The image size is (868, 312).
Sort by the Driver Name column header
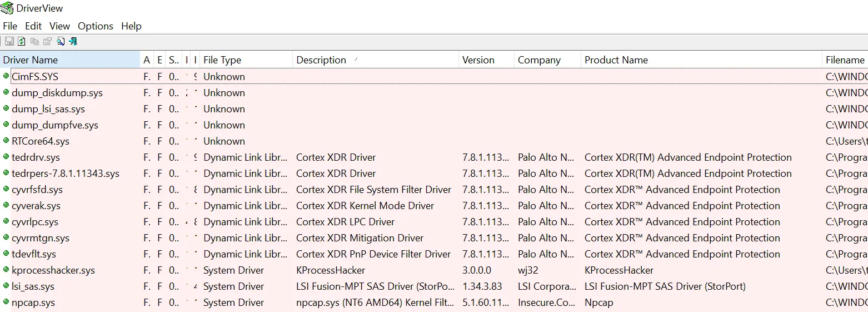pyautogui.click(x=31, y=60)
